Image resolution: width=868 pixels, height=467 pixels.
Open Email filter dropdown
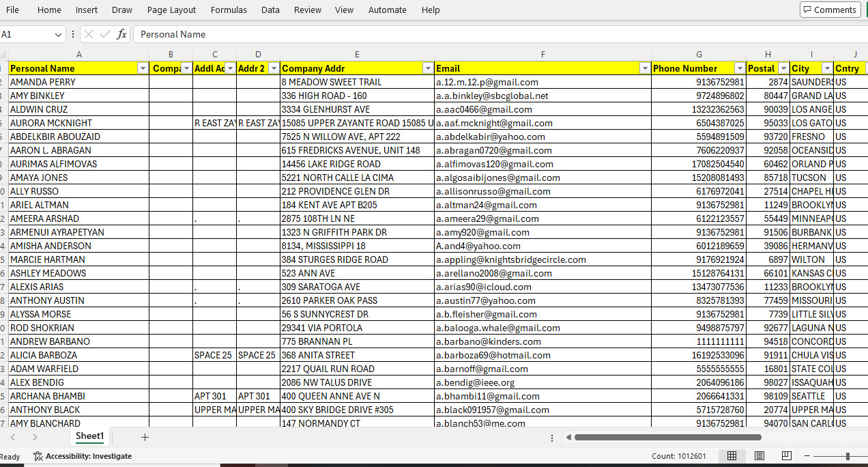click(645, 68)
